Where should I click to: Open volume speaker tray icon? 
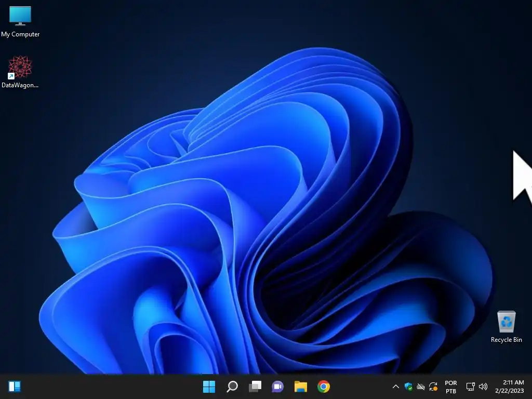click(483, 387)
